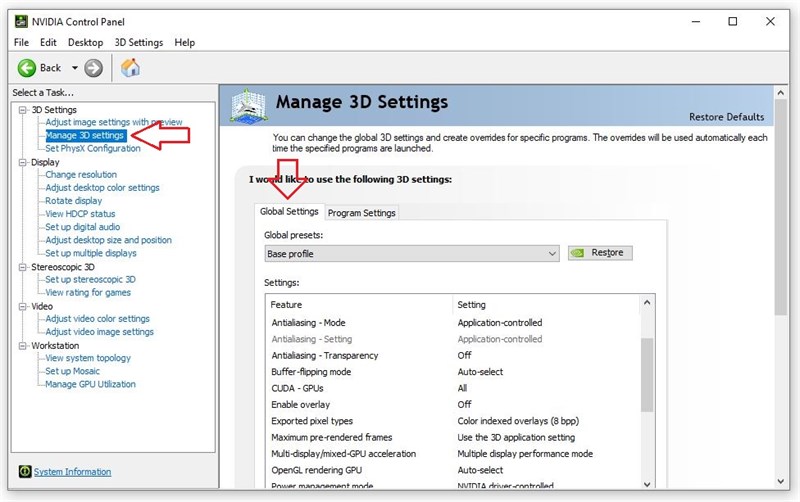This screenshot has width=800, height=502.
Task: Collapse the 3D Settings tree node
Action: coord(22,110)
